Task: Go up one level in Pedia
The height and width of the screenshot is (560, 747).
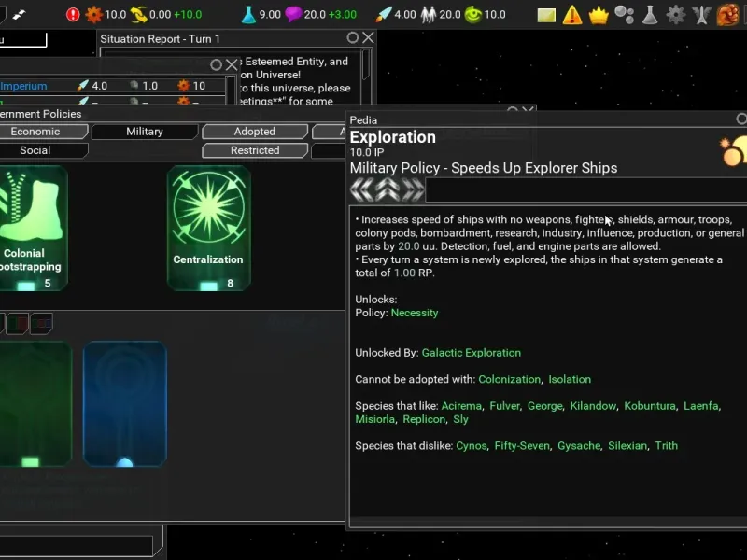Action: tap(388, 189)
